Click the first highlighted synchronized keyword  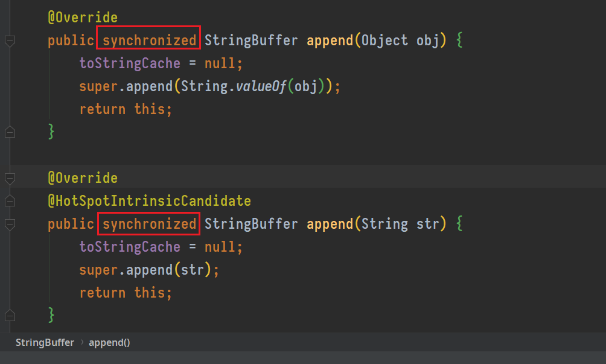149,40
